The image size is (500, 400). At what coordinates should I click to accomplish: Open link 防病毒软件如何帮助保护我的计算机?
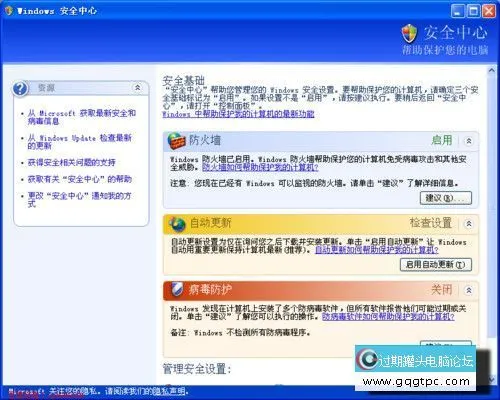coord(388,316)
